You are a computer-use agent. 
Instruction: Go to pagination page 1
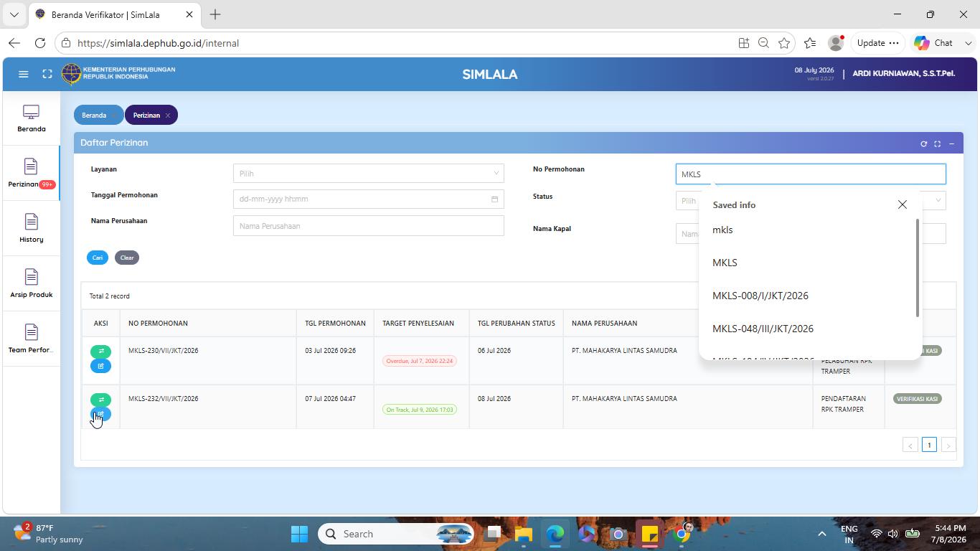929,445
